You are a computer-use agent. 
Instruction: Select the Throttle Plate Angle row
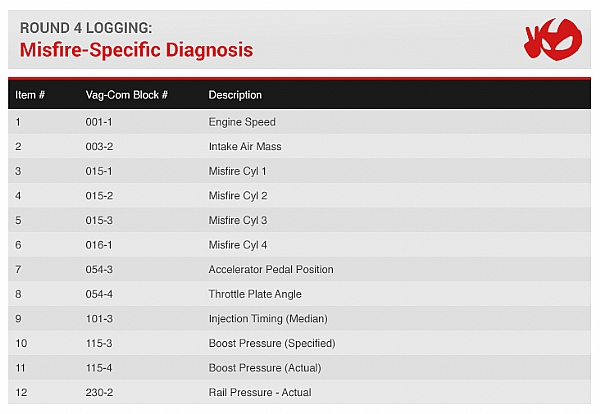(x=255, y=294)
